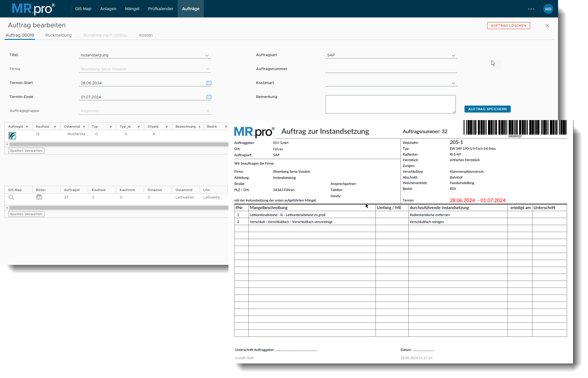Click the barcode icon in the order document
Screen dimensions: 588x378
(512, 128)
